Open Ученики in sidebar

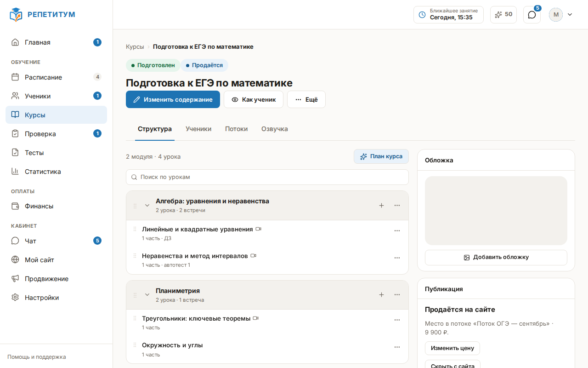tap(56, 96)
